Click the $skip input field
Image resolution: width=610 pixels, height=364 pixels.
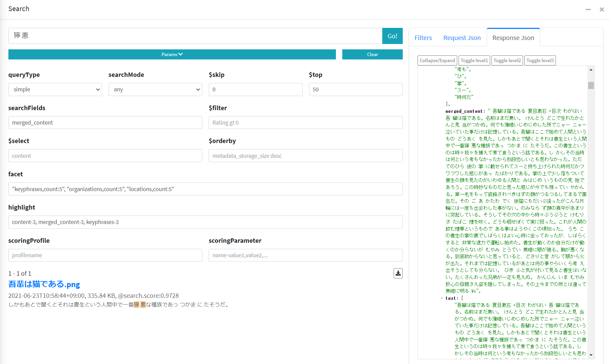[256, 89]
